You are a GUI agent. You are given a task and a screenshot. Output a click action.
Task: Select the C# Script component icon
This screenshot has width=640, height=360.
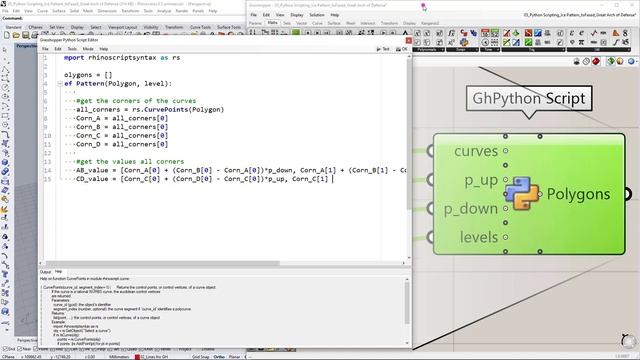tap(464, 33)
